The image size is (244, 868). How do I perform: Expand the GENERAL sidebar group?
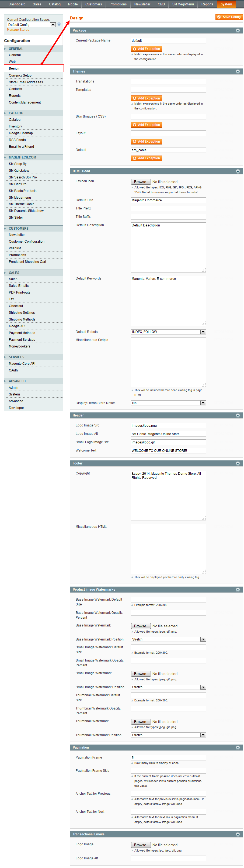33,49
